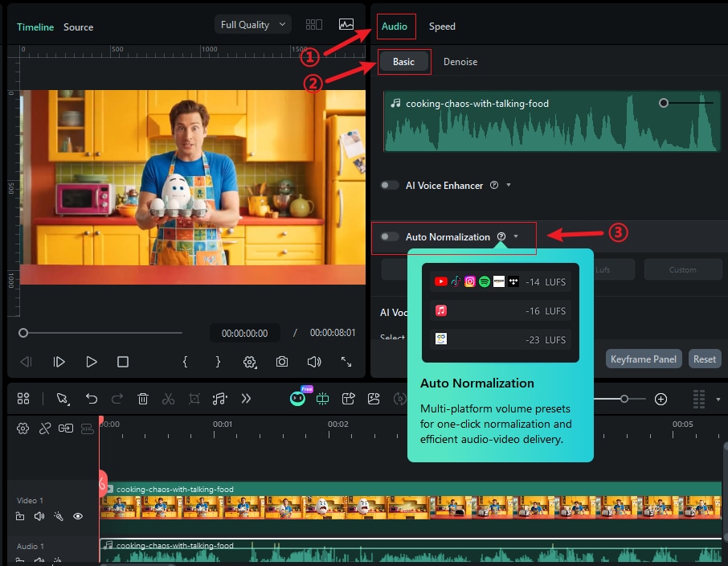Turn on Auto Normalization toggle
This screenshot has width=728, height=566.
389,236
